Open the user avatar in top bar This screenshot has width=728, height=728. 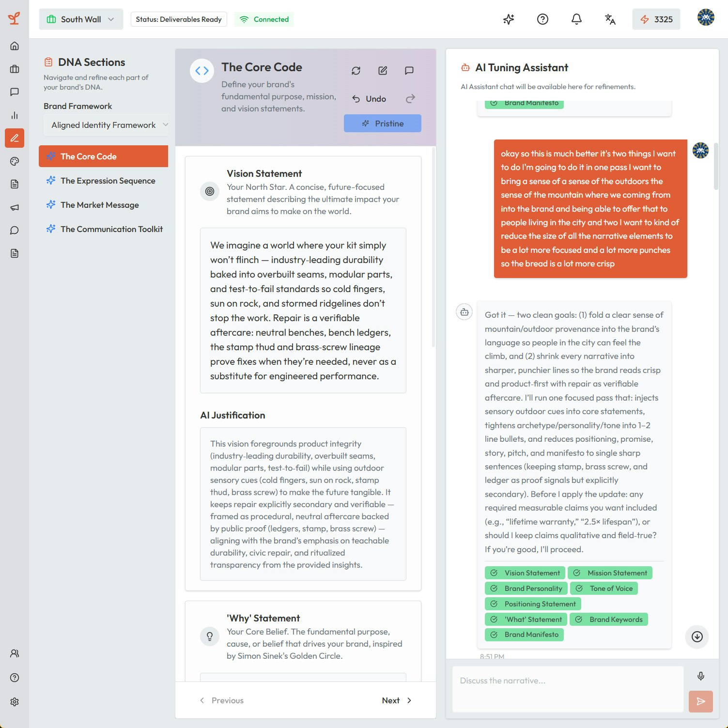(706, 17)
